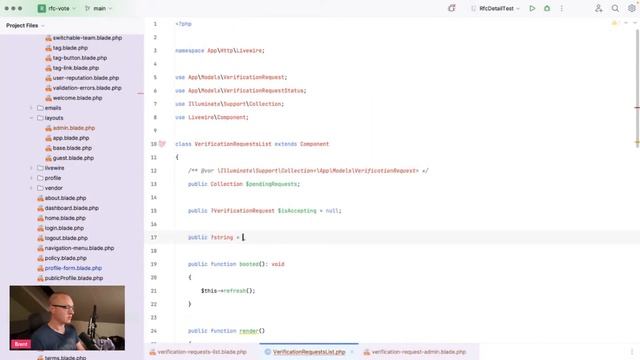The height and width of the screenshot is (360, 640).
Task: Open editor tabs options menu
Action: pyautogui.click(x=631, y=352)
